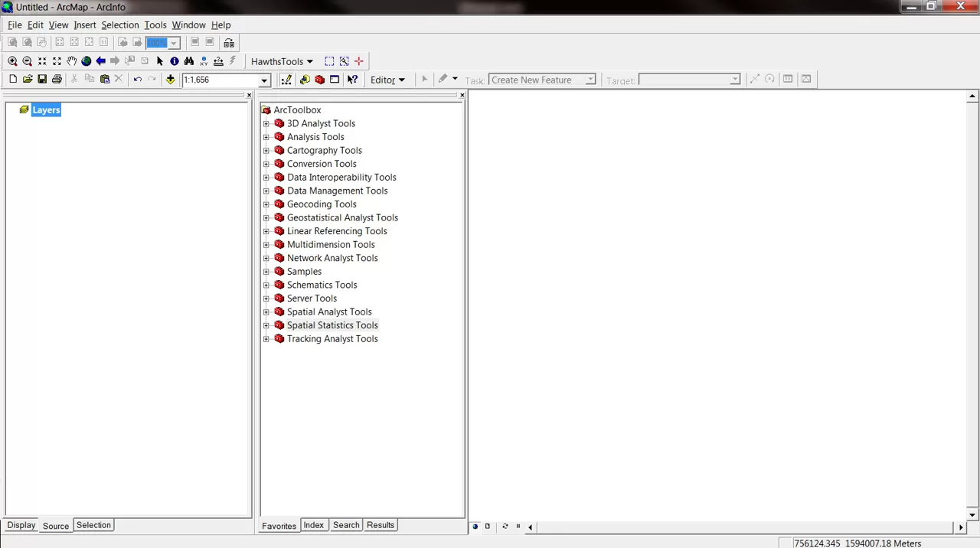
Task: Click the ArcToolbox root node
Action: pyautogui.click(x=297, y=110)
